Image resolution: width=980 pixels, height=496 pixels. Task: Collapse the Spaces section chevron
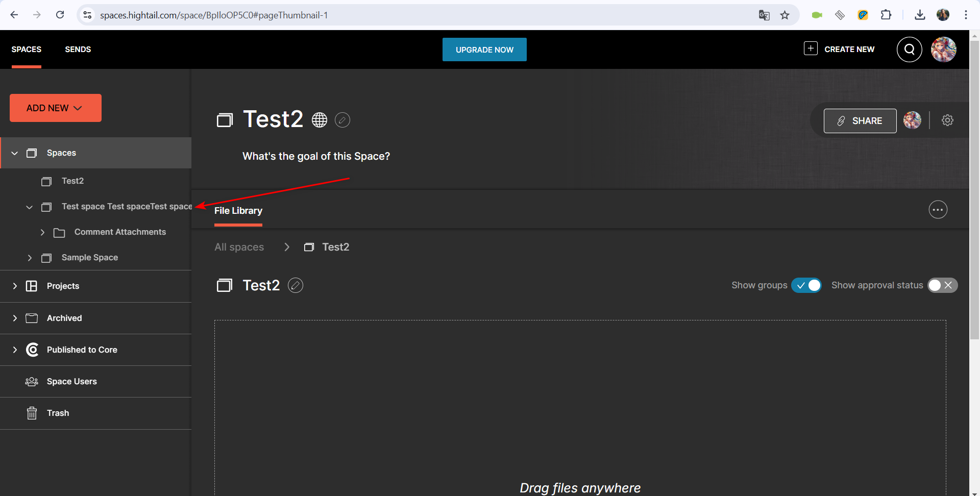click(x=15, y=153)
